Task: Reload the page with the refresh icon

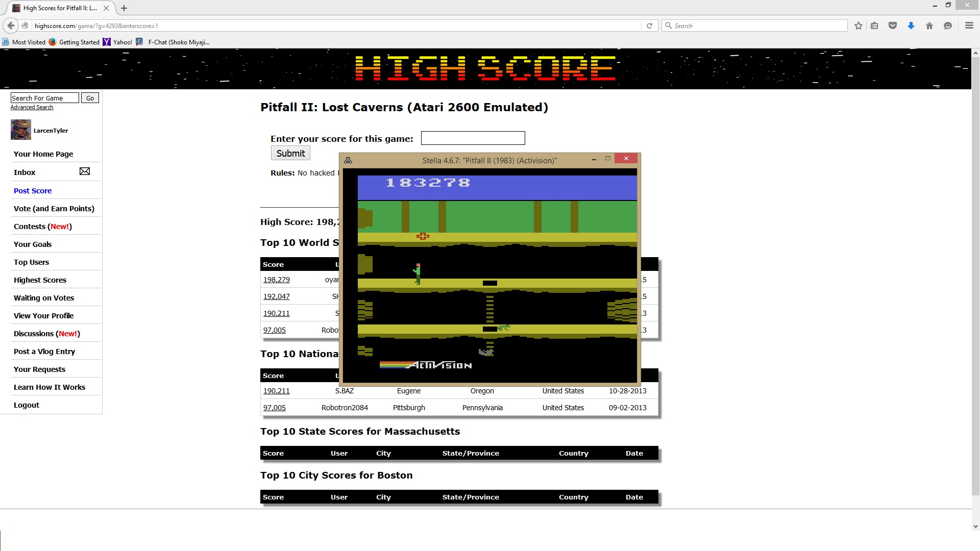Action: point(649,26)
